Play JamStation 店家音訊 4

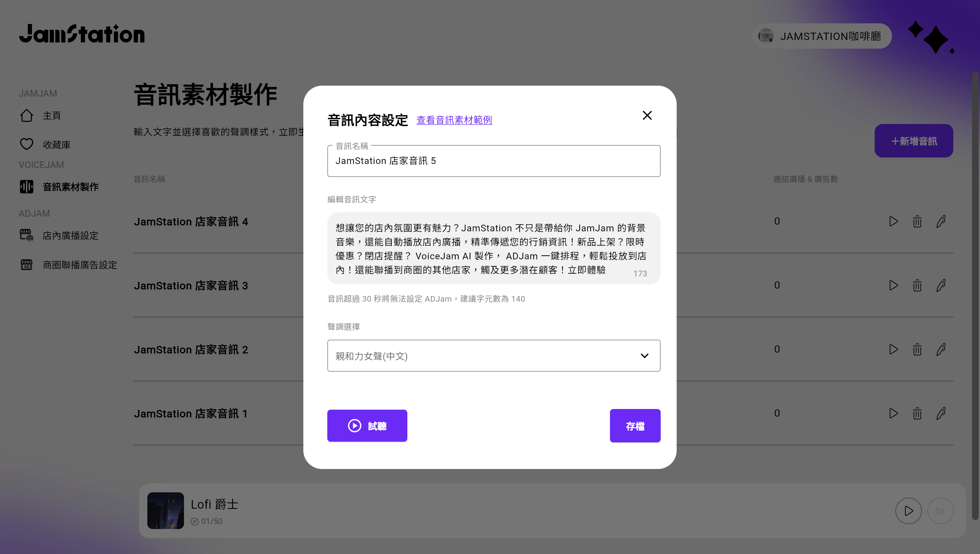[x=893, y=221]
